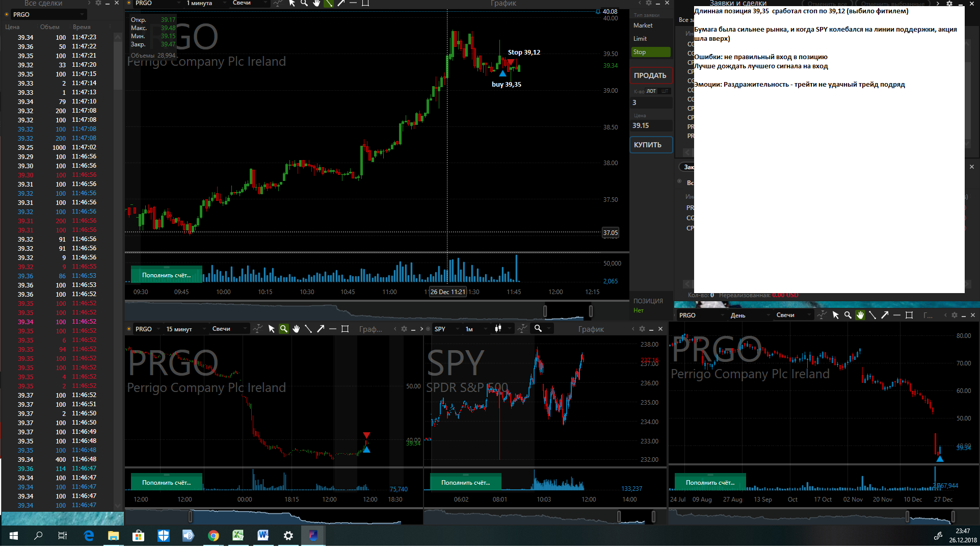Activate the magnifier zoom tool in the 15-minute PRGO chart

(x=284, y=329)
